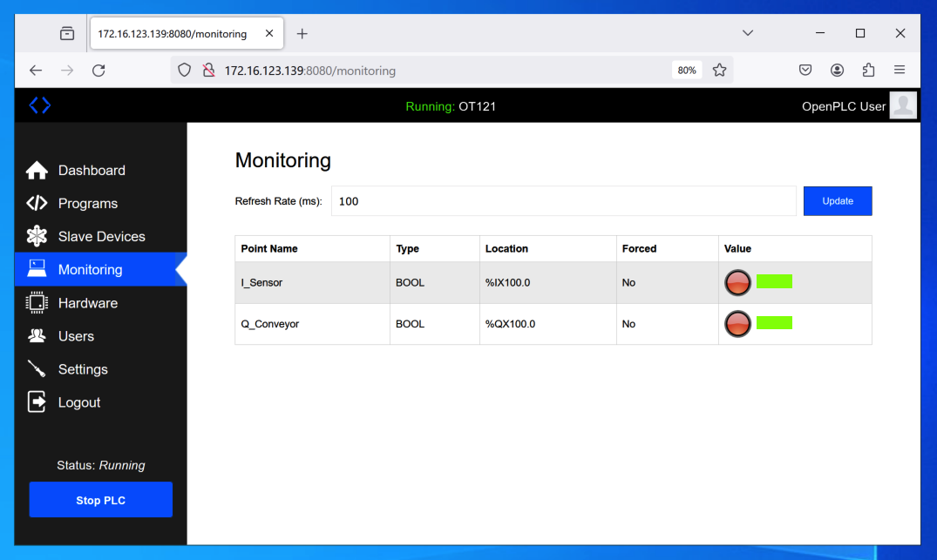
Task: Open the Pocket save icon
Action: click(805, 70)
